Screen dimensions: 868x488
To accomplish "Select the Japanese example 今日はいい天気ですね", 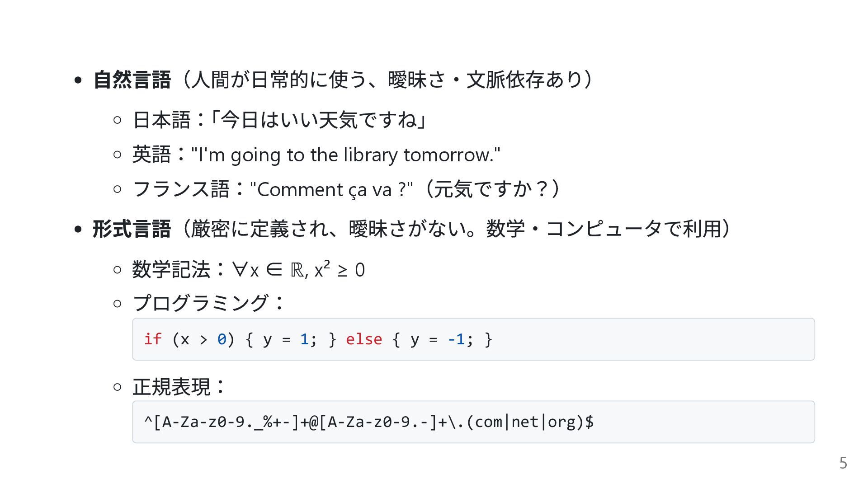I will tap(319, 120).
